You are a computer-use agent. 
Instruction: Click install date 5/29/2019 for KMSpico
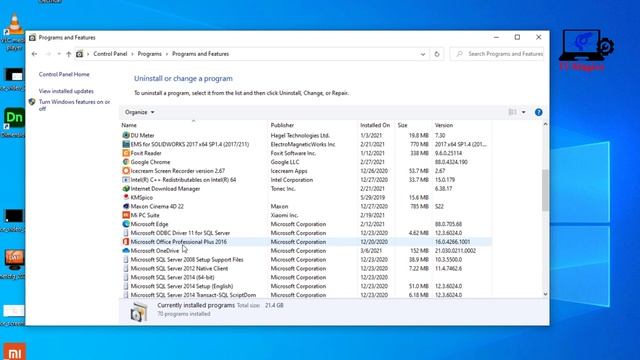click(372, 198)
